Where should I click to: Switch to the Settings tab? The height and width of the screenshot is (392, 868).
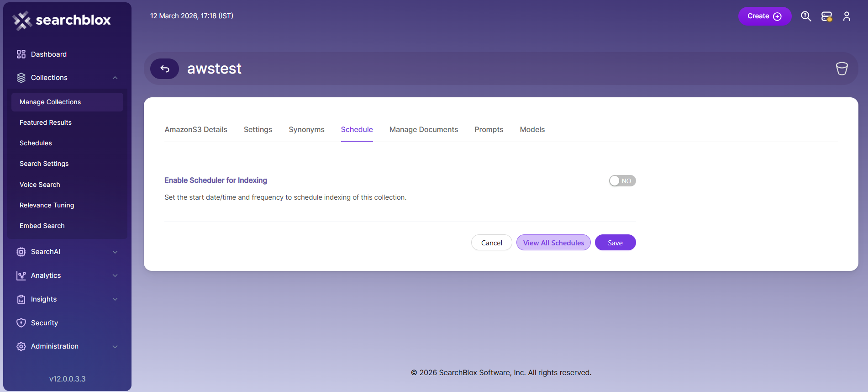(258, 130)
